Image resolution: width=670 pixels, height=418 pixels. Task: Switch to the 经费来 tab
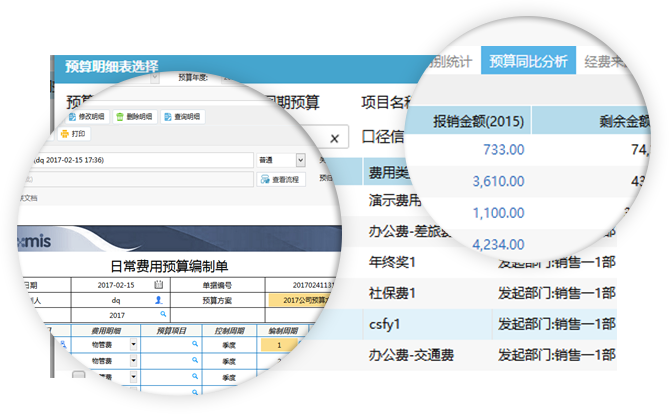[x=602, y=61]
